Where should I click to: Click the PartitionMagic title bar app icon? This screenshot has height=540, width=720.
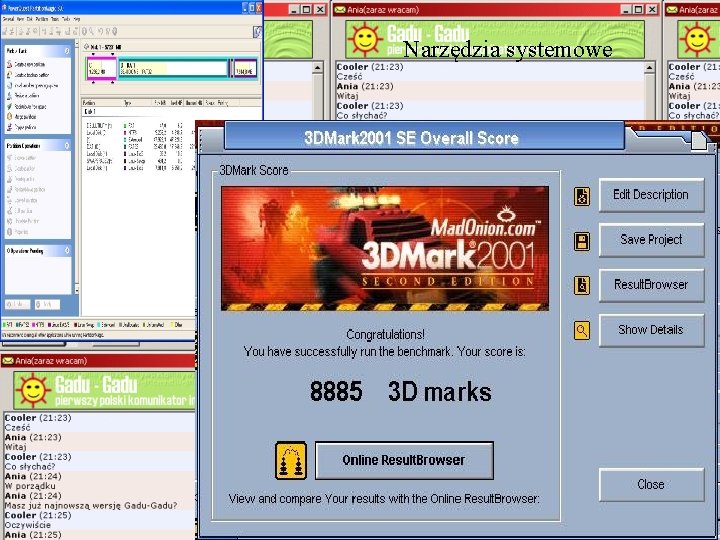pyautogui.click(x=4, y=8)
